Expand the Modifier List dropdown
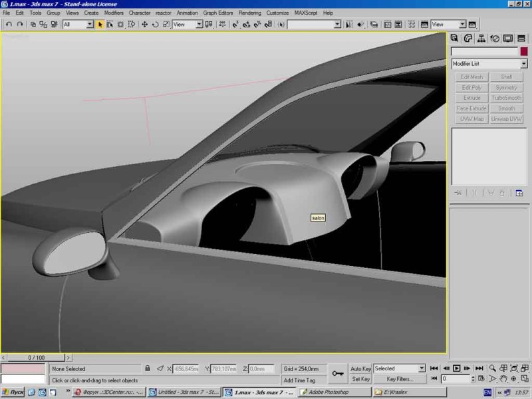 coord(489,64)
